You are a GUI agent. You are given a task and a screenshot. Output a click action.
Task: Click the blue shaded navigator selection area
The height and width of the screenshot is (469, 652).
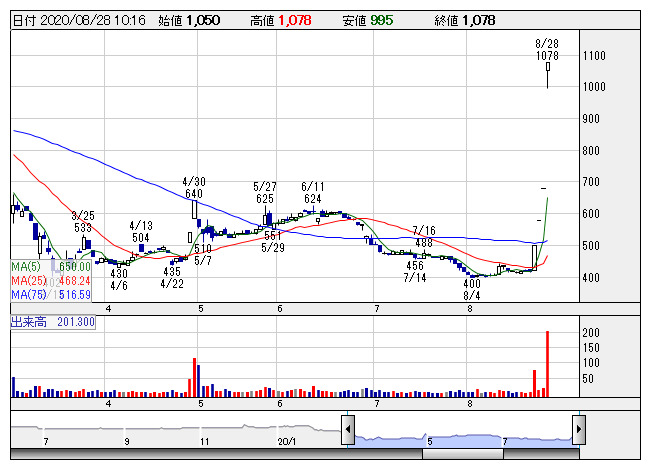click(462, 437)
